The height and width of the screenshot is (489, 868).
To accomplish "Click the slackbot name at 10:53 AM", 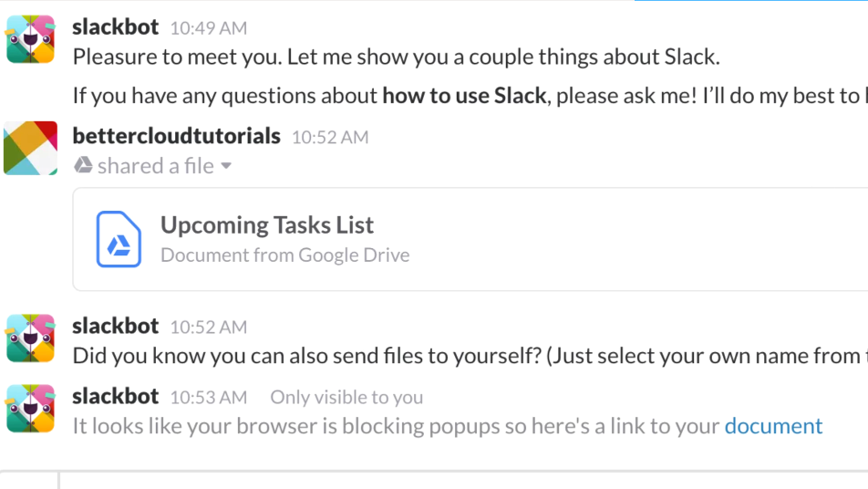I will 116,396.
